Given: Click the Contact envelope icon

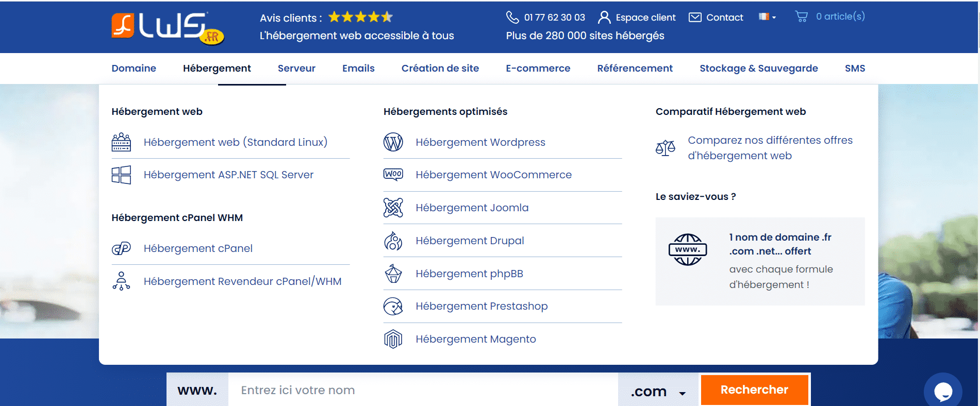Looking at the screenshot, I should [695, 18].
